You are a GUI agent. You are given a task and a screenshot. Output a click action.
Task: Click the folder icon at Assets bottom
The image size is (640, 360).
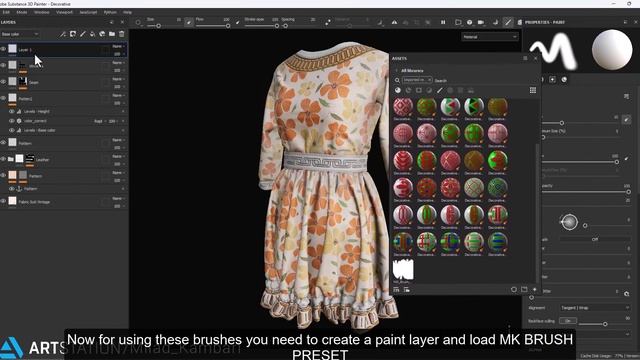(524, 289)
